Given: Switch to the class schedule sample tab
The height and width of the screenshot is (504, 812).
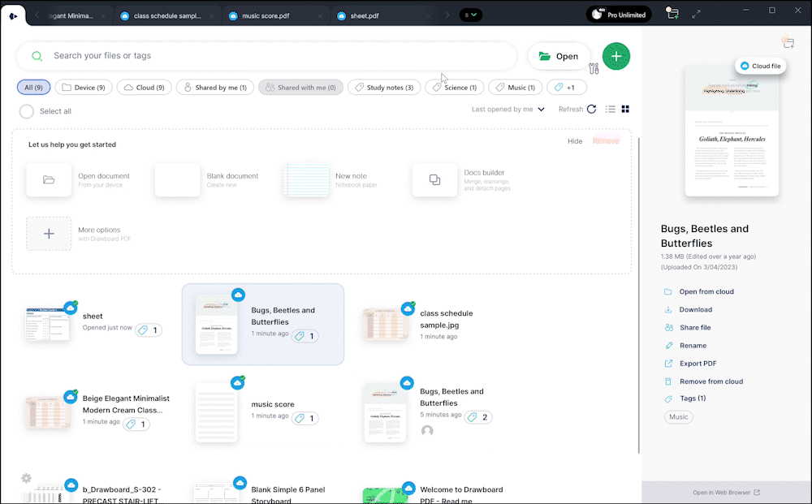Looking at the screenshot, I should [167, 16].
